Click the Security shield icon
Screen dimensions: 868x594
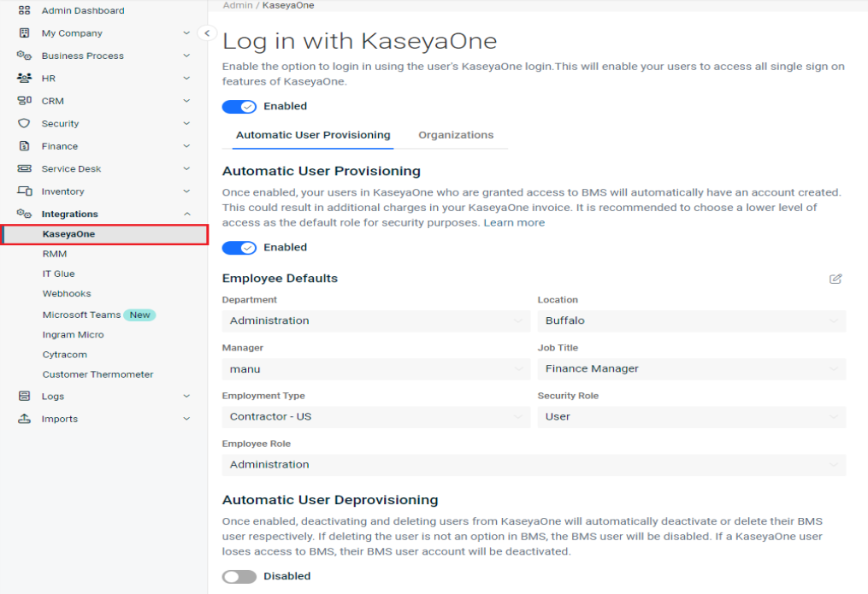(24, 123)
